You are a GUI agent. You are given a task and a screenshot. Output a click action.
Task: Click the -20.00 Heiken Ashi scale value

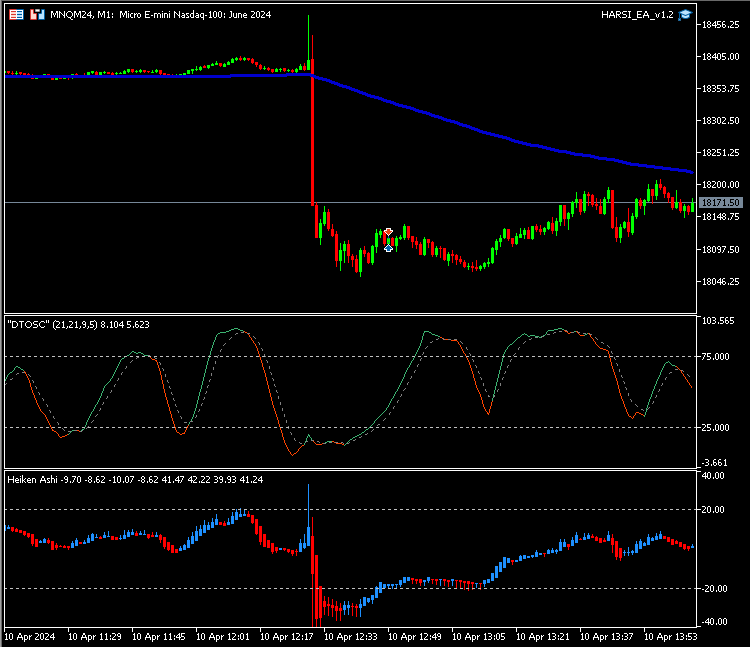point(714,589)
